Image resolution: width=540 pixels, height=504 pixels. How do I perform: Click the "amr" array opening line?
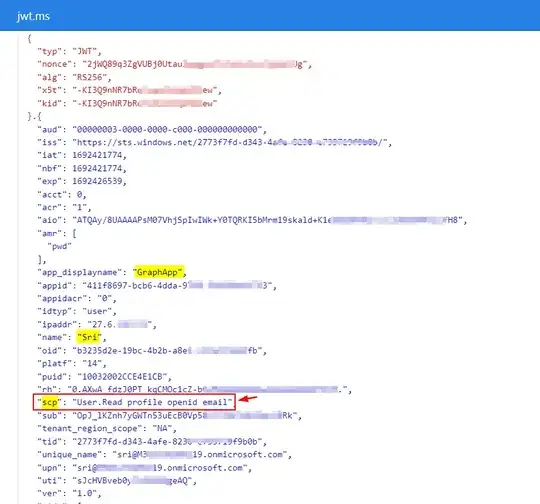[x=57, y=234]
